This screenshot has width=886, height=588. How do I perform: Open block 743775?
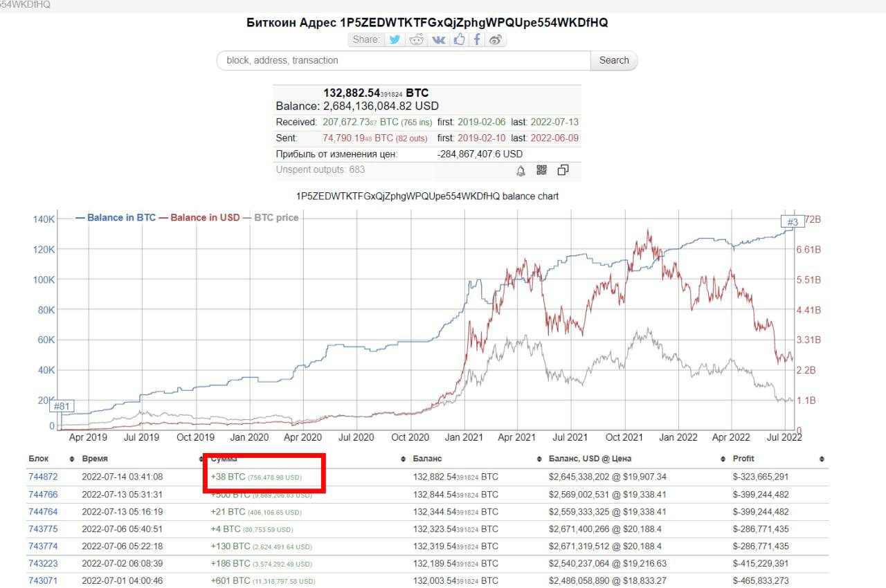click(x=43, y=529)
